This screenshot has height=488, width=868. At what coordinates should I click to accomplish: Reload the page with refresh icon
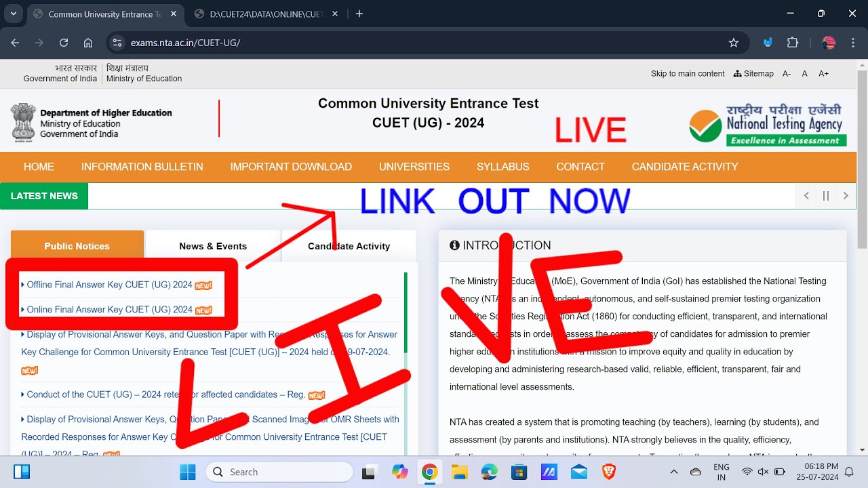tap(64, 43)
